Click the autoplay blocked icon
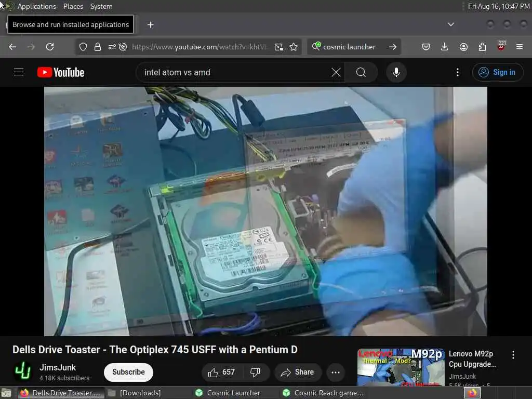This screenshot has width=532, height=399. coord(123,47)
